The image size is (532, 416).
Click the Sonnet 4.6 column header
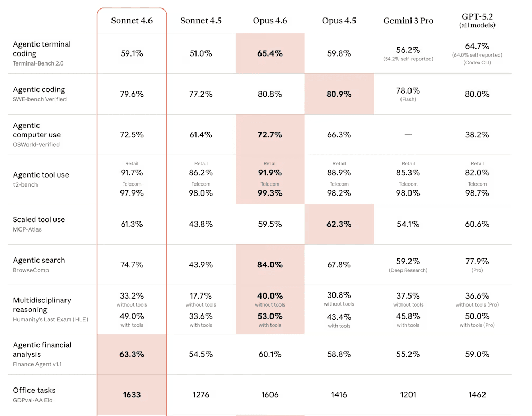[132, 21]
